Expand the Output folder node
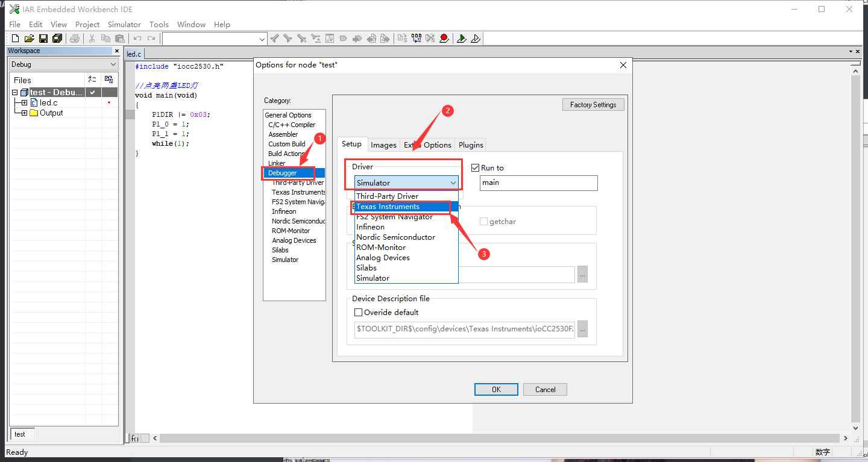 pyautogui.click(x=24, y=113)
